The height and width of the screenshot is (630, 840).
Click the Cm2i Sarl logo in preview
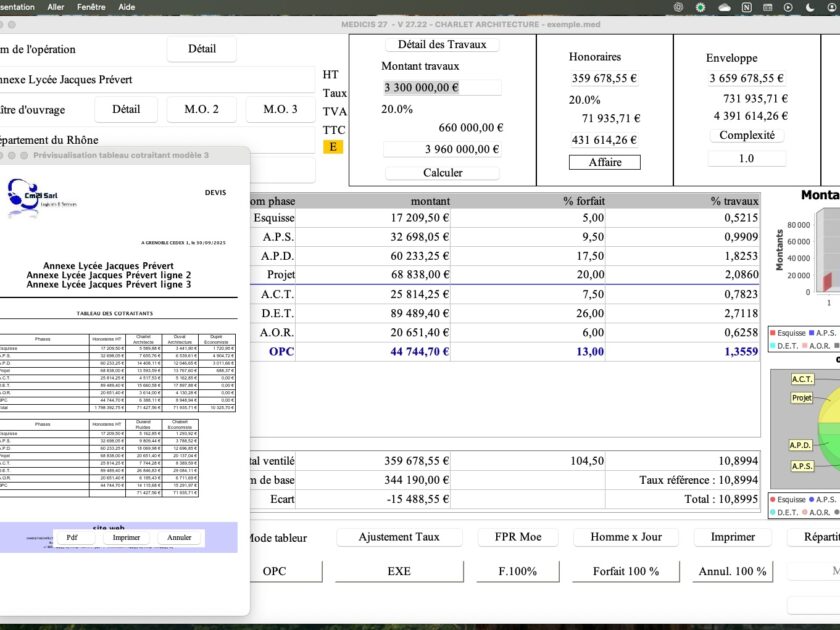click(41, 197)
